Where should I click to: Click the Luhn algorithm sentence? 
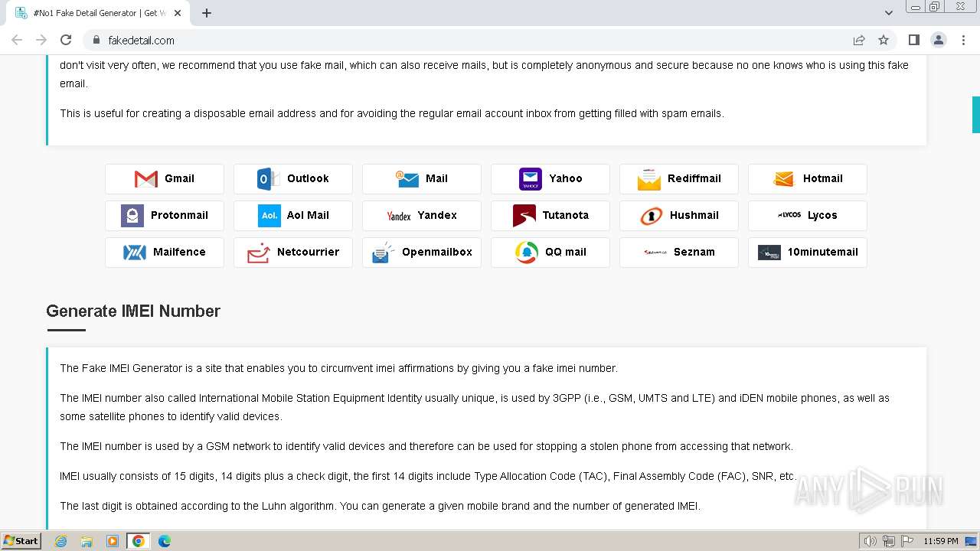pos(380,506)
